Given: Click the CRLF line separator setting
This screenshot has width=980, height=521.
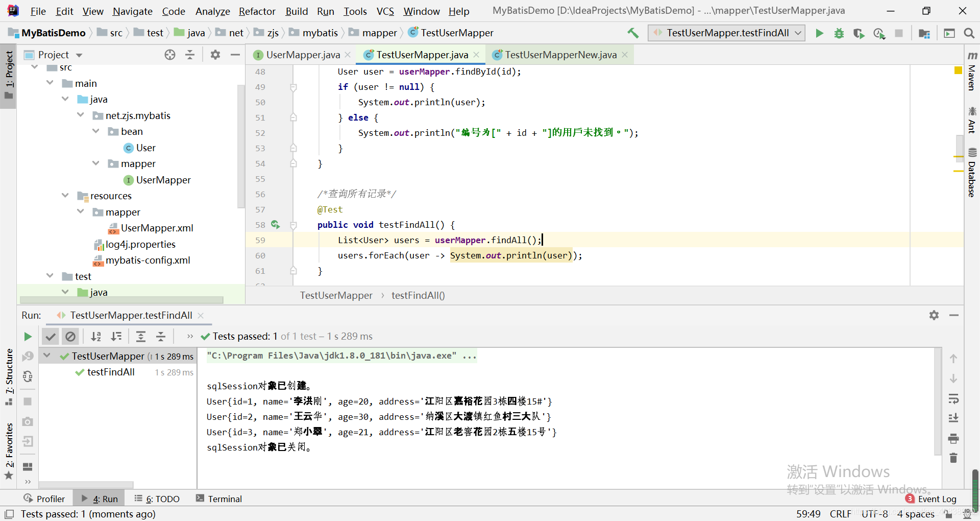Looking at the screenshot, I should tap(840, 514).
